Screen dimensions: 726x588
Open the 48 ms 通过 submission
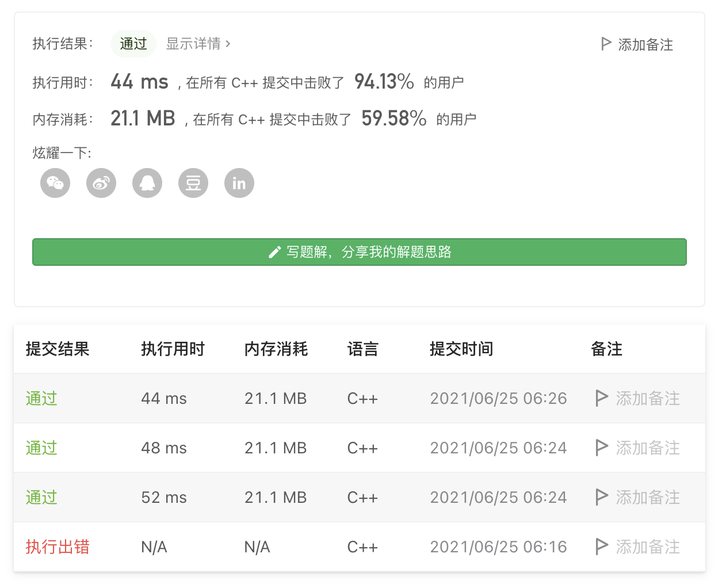(41, 448)
